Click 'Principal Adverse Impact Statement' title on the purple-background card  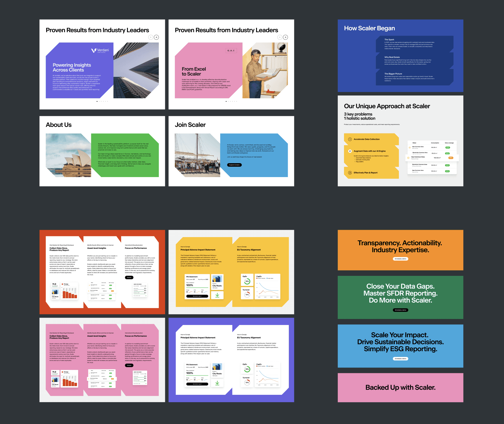tap(198, 338)
